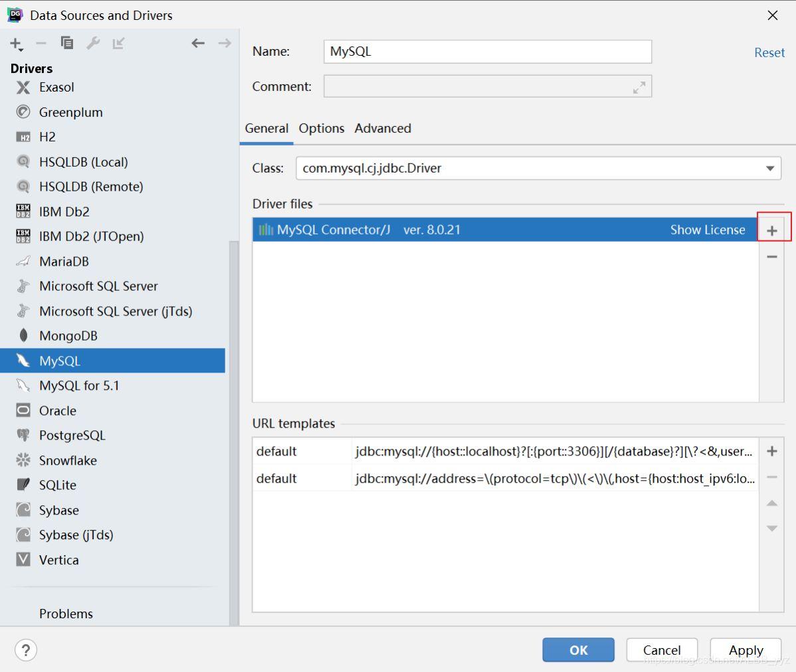The width and height of the screenshot is (796, 672).
Task: Switch to the Options tab
Action: click(322, 129)
